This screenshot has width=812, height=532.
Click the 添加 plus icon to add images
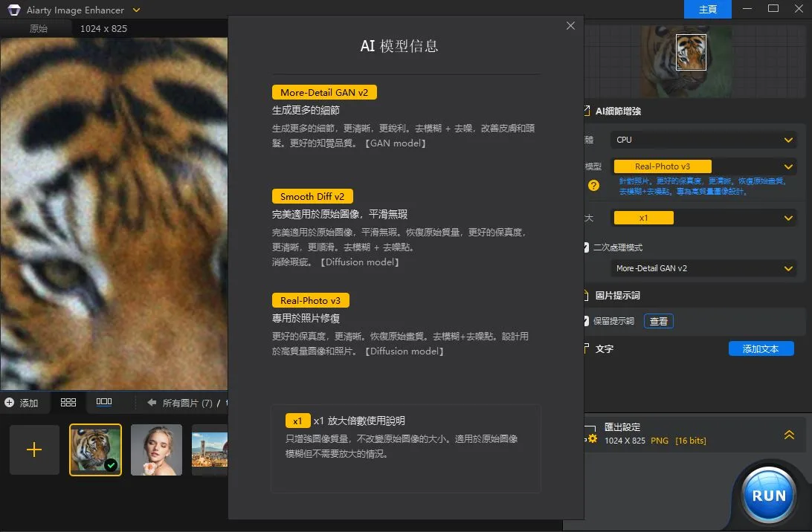tap(10, 403)
